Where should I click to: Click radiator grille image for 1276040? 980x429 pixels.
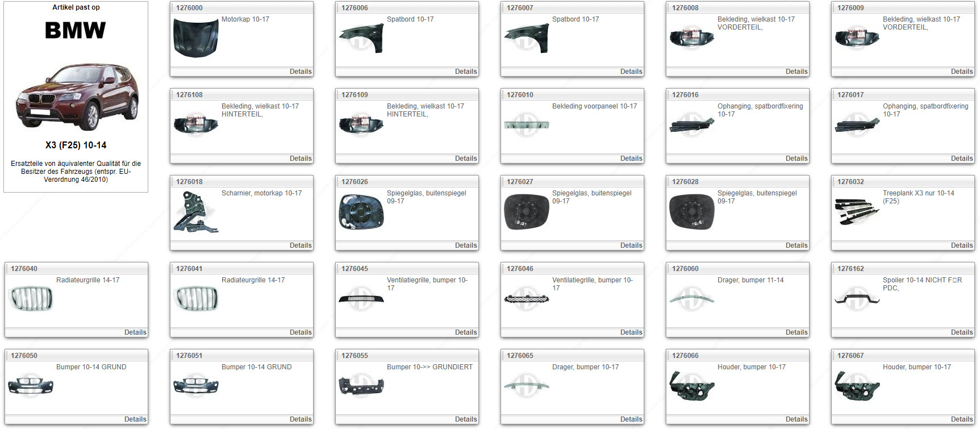coord(31,298)
